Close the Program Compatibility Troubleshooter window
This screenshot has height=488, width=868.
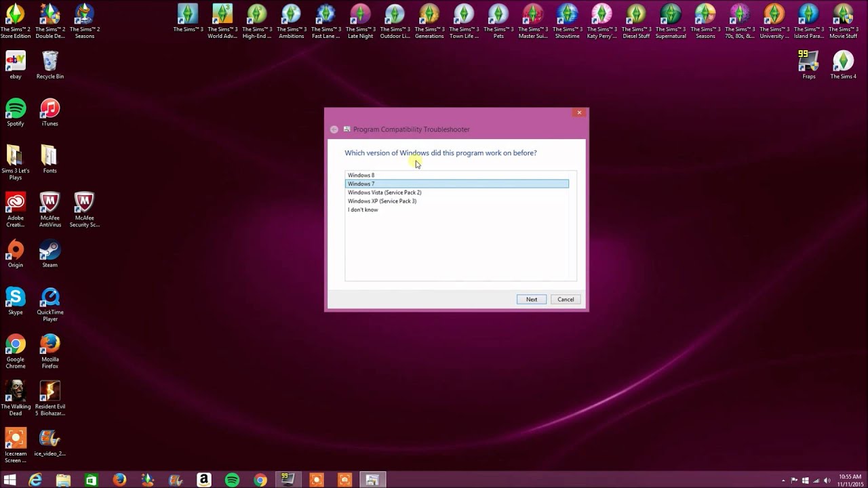point(579,113)
